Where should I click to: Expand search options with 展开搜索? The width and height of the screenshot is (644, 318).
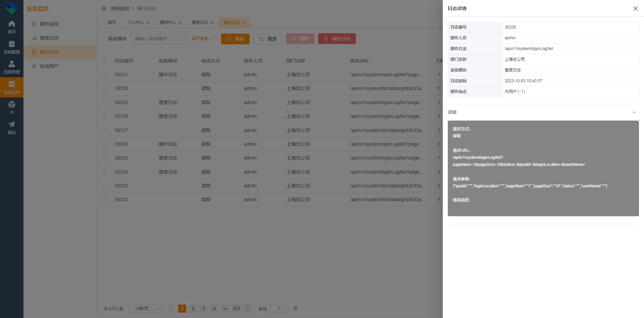[202, 39]
